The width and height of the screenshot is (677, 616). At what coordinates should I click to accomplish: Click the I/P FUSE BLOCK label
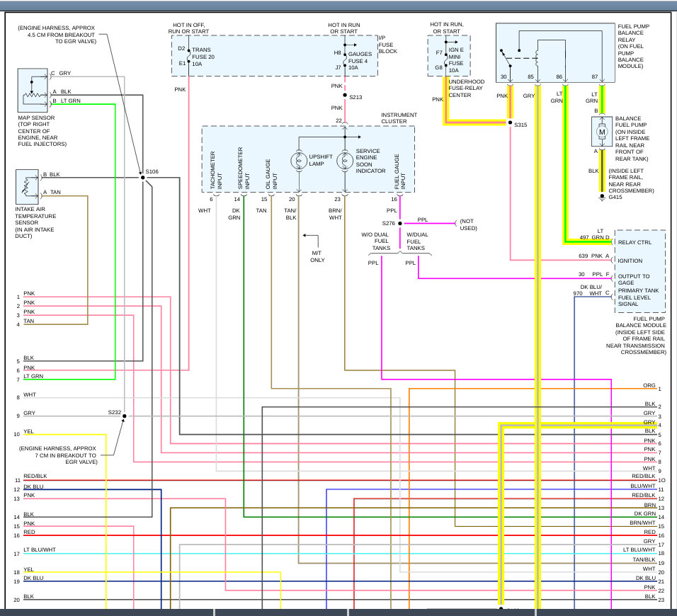[387, 45]
